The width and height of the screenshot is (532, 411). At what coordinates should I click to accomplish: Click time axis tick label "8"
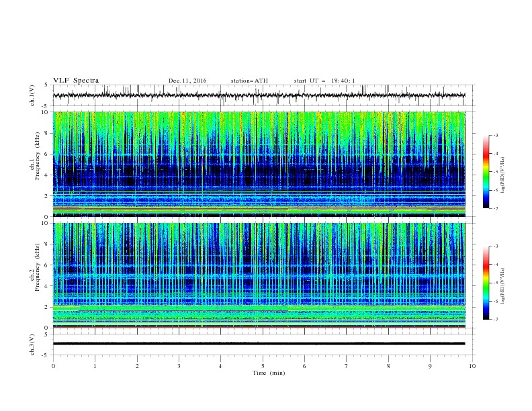click(x=388, y=366)
